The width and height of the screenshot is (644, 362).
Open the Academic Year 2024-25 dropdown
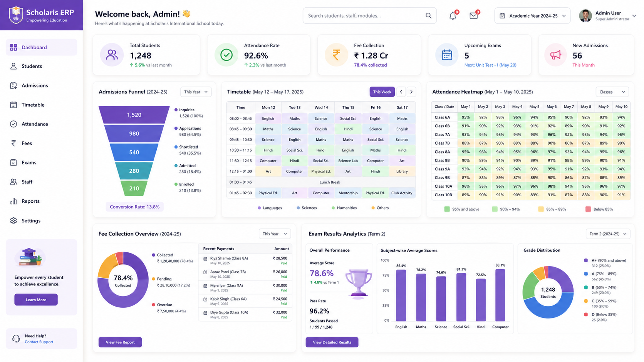532,16
